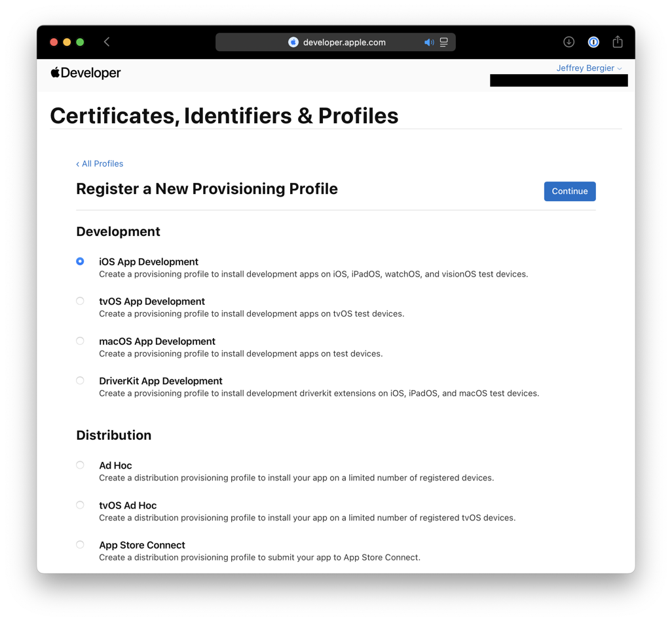Click the Safari back arrow

pos(107,42)
